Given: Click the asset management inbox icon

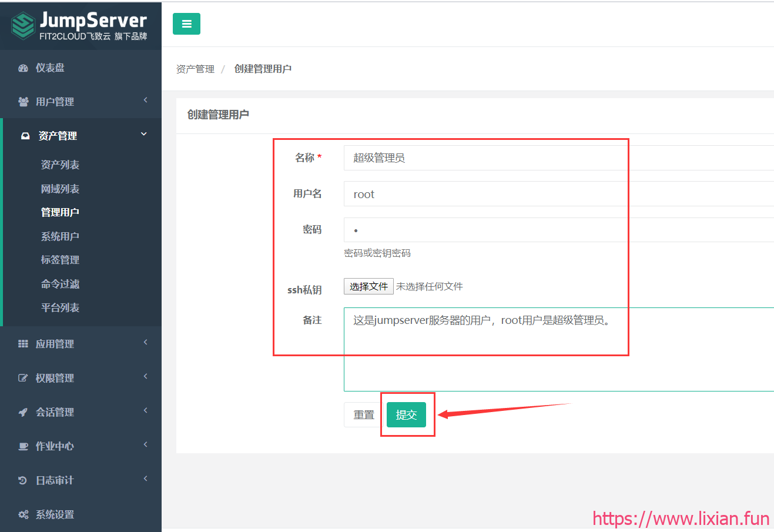Looking at the screenshot, I should [25, 136].
